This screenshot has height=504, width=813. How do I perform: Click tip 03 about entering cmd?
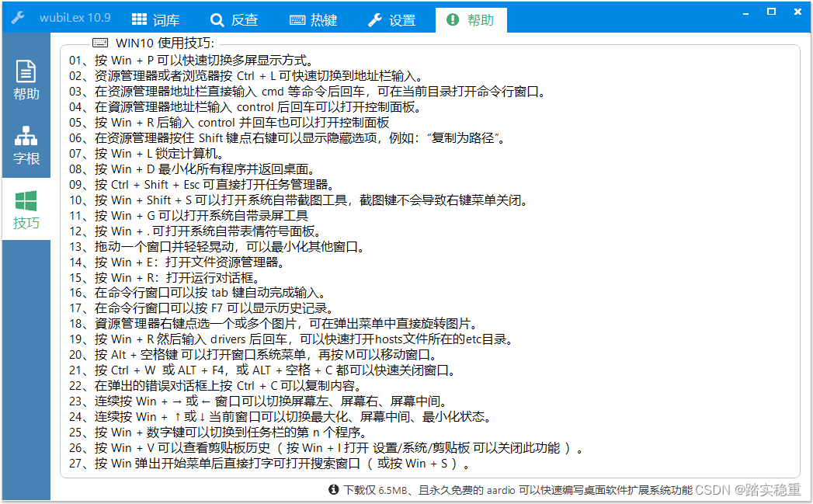click(307, 92)
